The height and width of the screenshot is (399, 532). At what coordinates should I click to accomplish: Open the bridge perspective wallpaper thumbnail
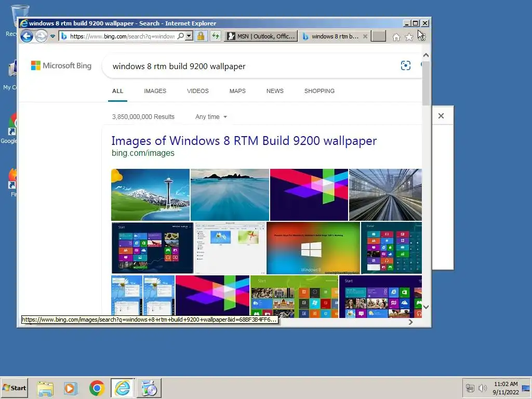(385, 195)
